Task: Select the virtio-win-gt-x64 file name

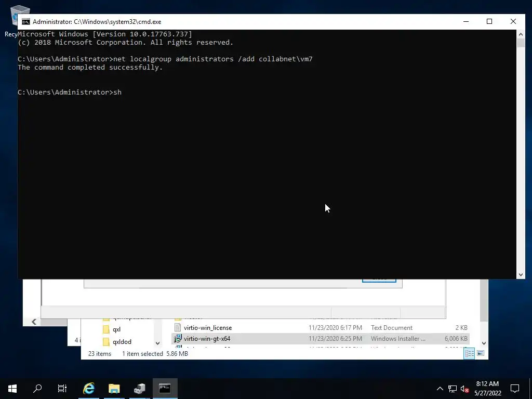Action: pyautogui.click(x=207, y=339)
